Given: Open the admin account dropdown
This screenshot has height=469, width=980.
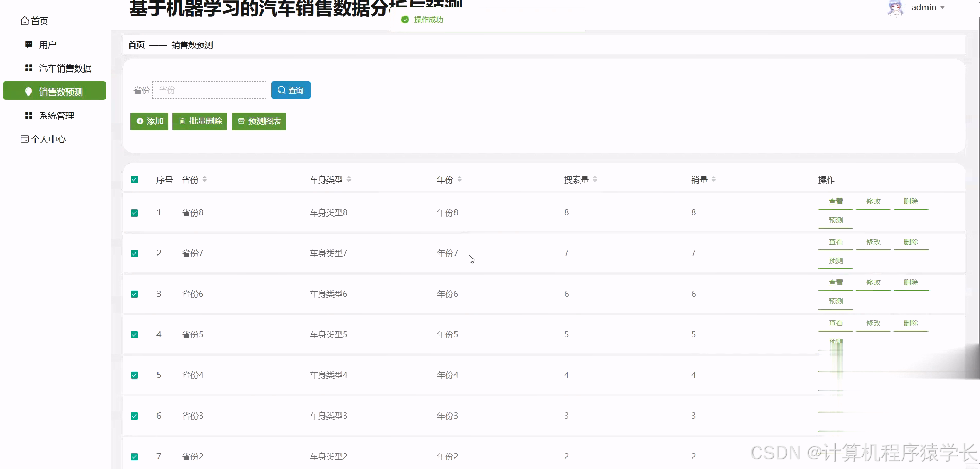Looking at the screenshot, I should coord(943,7).
